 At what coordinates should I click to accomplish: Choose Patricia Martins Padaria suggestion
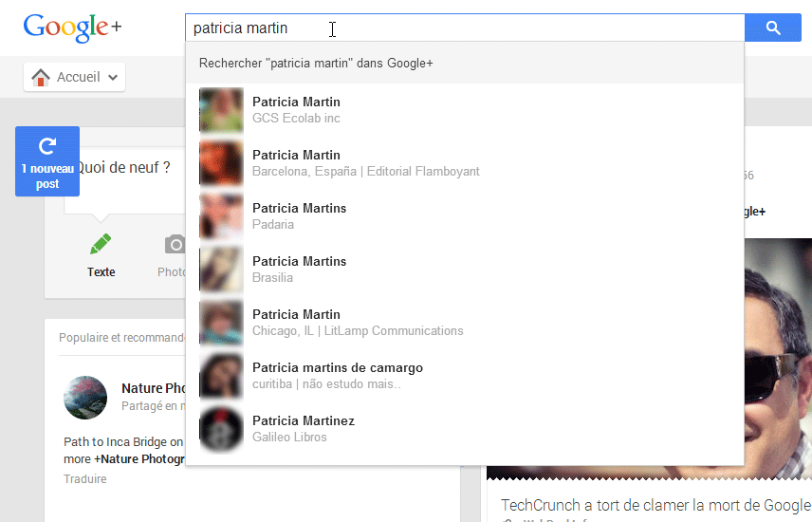point(465,216)
